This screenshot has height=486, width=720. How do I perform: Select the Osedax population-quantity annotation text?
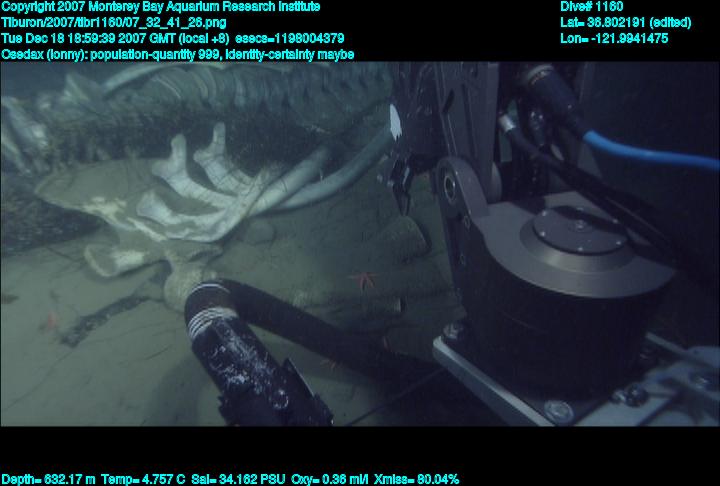click(178, 54)
